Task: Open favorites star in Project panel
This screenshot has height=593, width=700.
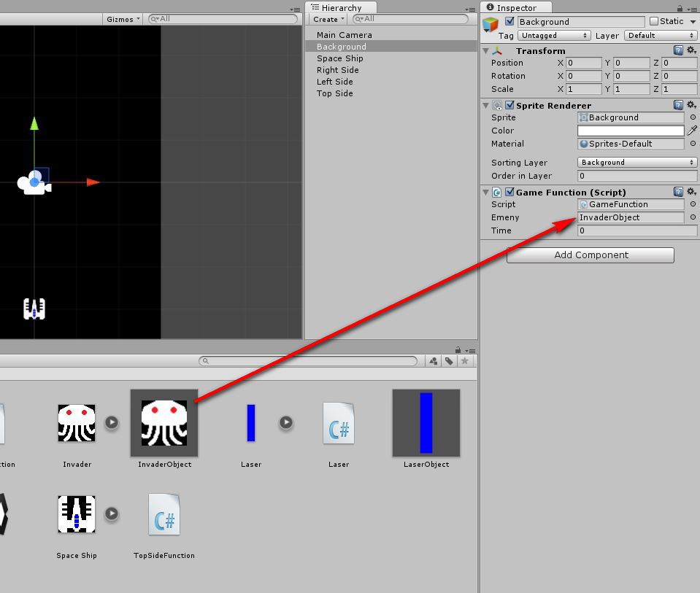Action: click(x=465, y=361)
